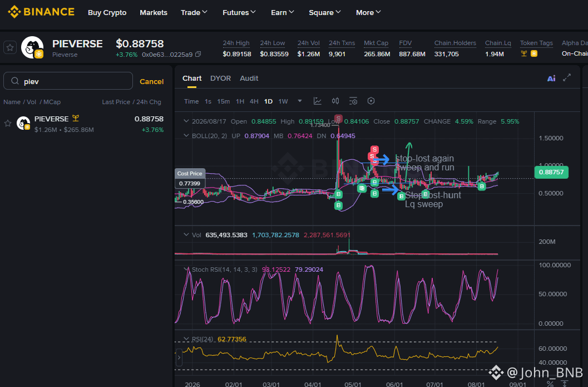This screenshot has height=387, width=588.
Task: Select the 1D interval
Action: (x=268, y=101)
